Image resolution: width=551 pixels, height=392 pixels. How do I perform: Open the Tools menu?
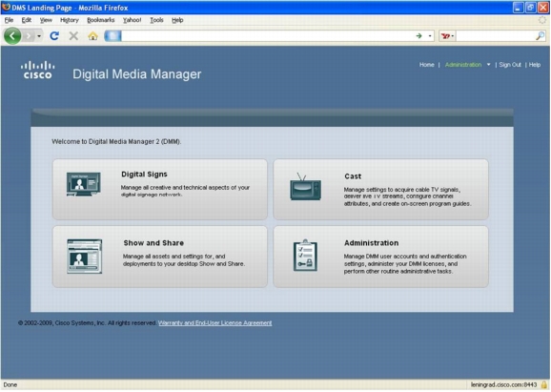click(156, 20)
